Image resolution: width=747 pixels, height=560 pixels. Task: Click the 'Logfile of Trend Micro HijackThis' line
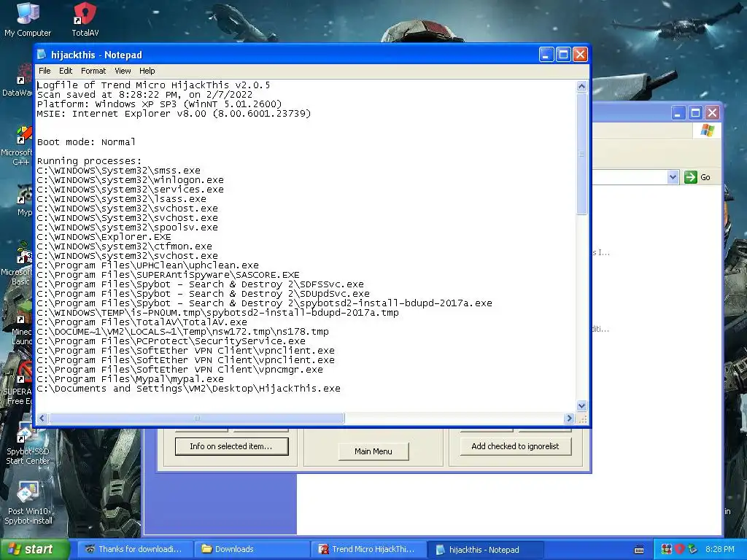click(153, 85)
